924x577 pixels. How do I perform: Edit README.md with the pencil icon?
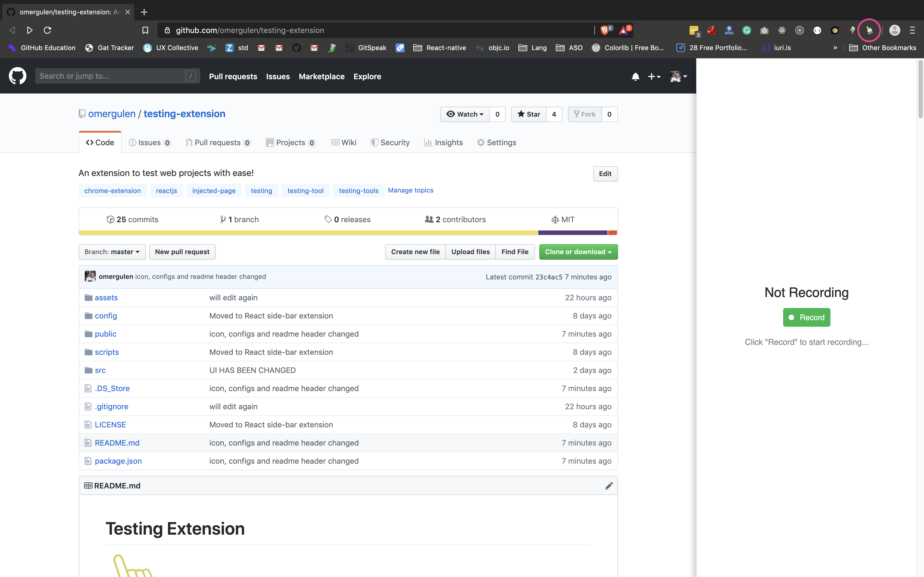(x=609, y=485)
